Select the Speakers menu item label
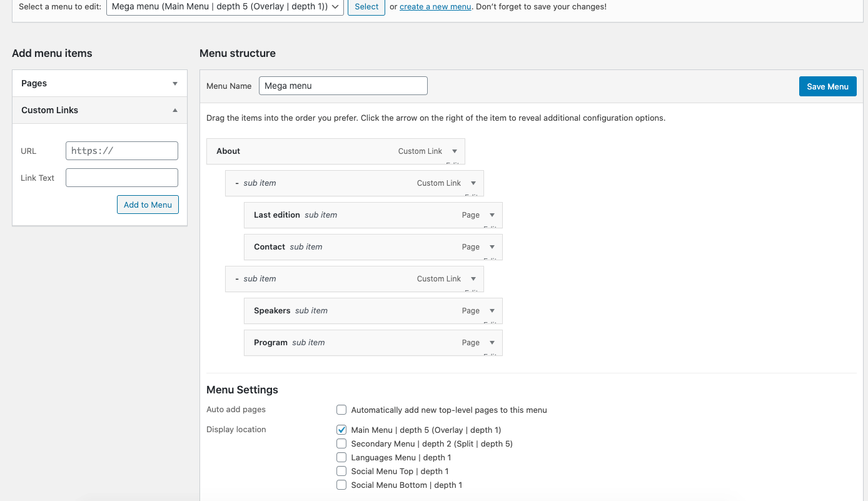Image resolution: width=868 pixels, height=501 pixels. point(272,311)
